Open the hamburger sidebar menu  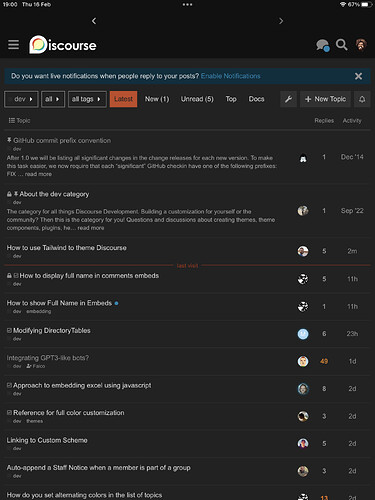coord(13,45)
